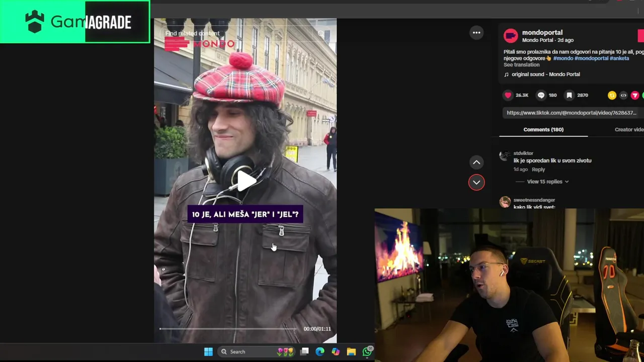Screen dimensions: 644x362
Task: Open stdviktor commenter profile
Action: (x=523, y=153)
